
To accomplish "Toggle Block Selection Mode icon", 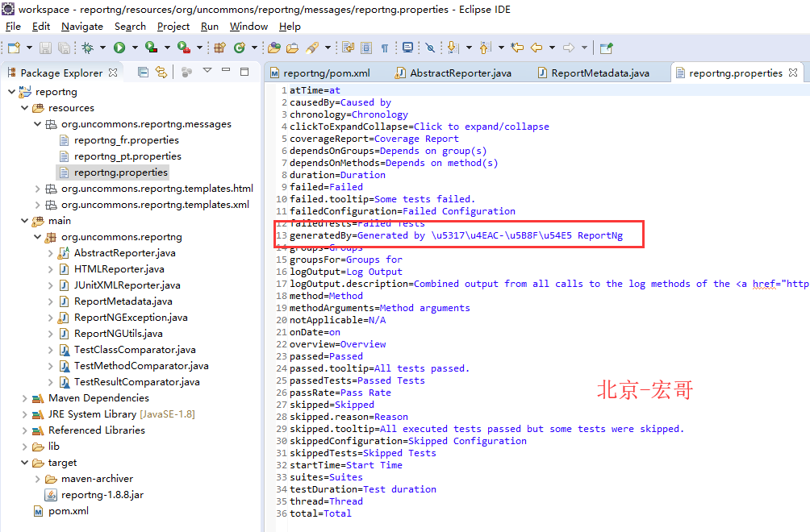I will click(366, 48).
